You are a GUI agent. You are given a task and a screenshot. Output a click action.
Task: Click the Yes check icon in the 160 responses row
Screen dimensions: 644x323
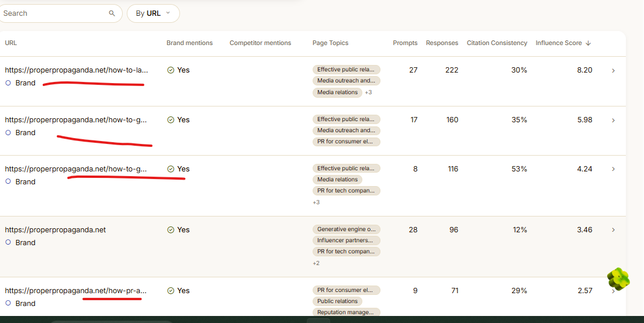[171, 120]
